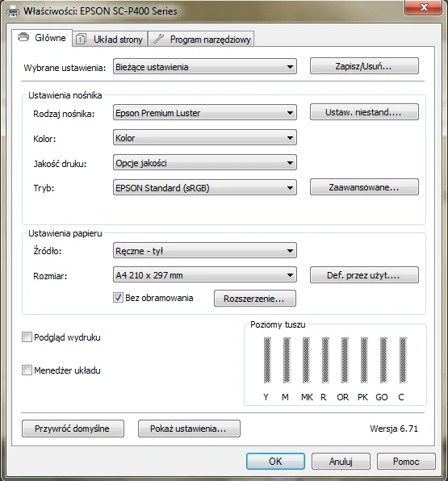Enable the Menedżer układu checkbox

pyautogui.click(x=27, y=370)
